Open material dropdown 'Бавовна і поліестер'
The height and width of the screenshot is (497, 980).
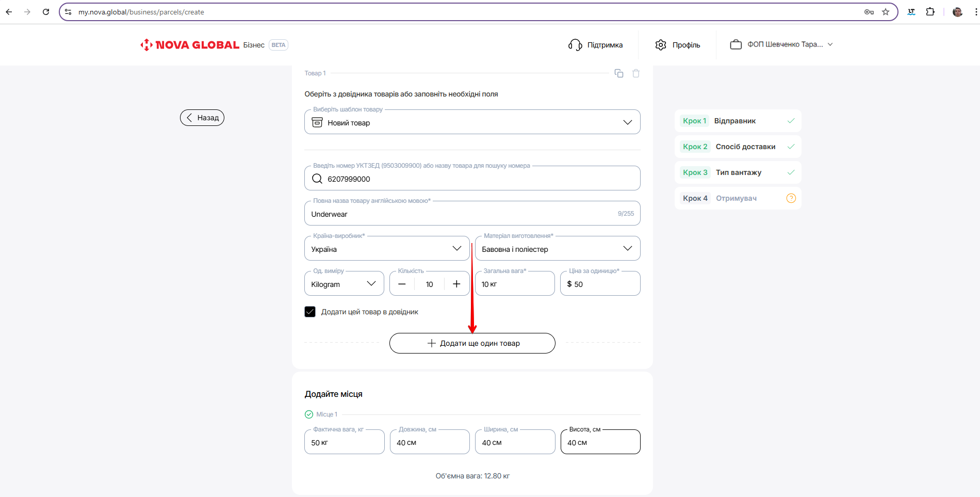click(x=557, y=249)
